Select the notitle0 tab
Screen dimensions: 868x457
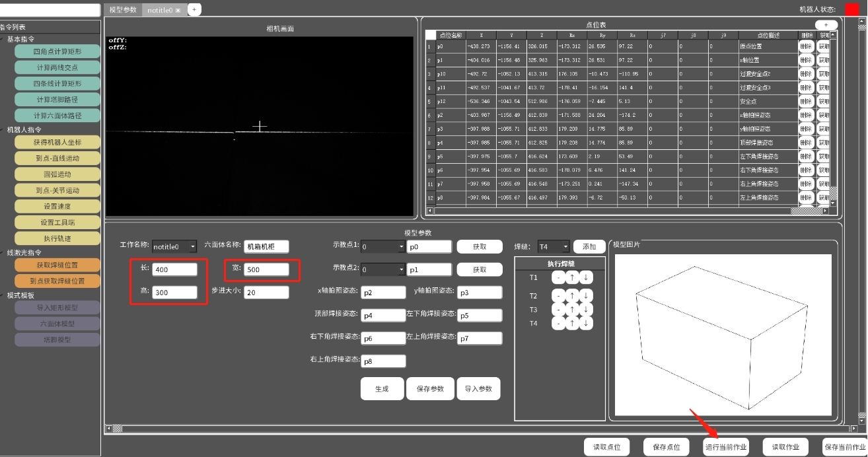tap(159, 11)
